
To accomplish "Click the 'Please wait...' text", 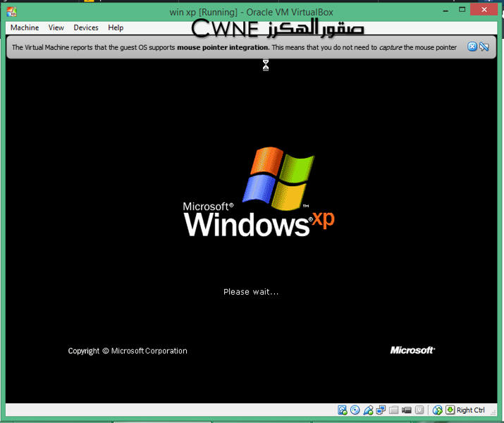I will coord(251,292).
